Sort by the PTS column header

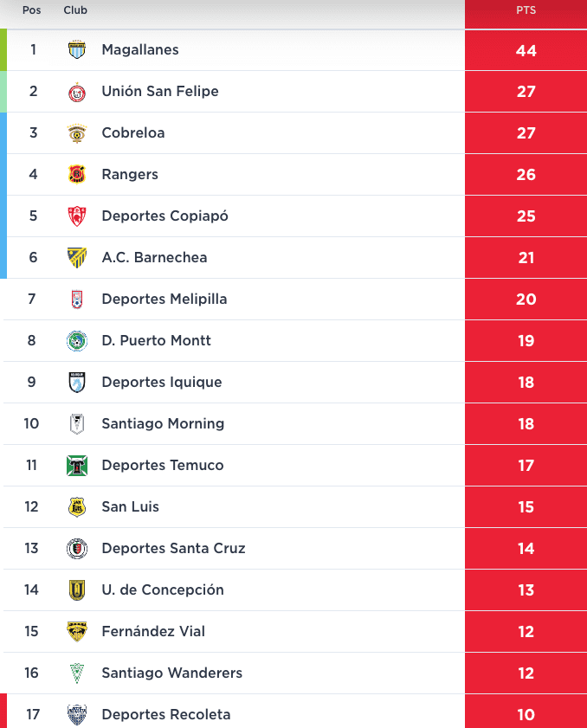[x=526, y=10]
